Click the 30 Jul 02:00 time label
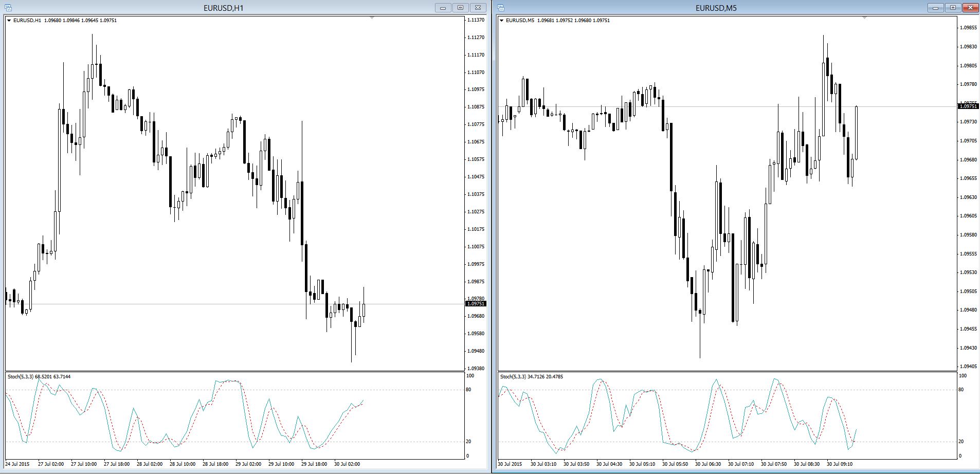 [x=347, y=464]
